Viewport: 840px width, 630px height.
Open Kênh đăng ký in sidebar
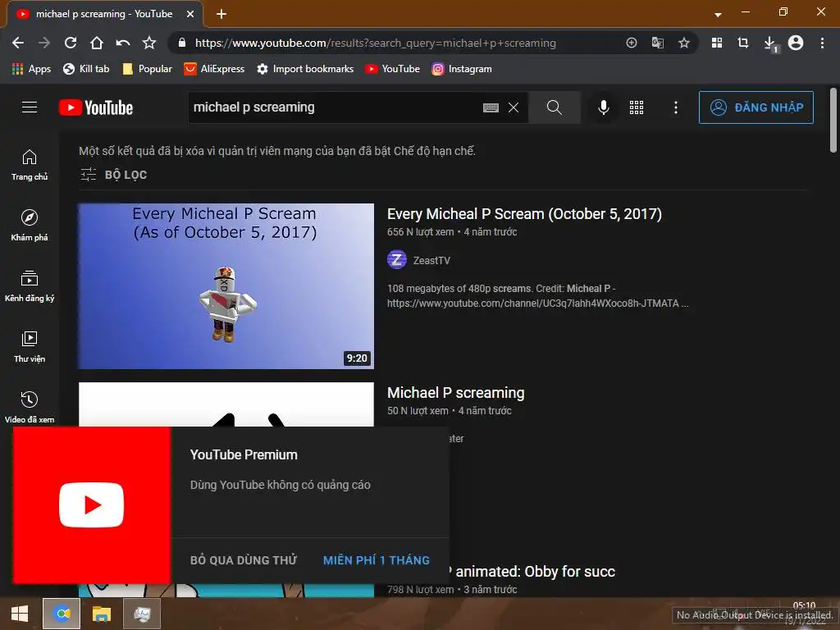(x=30, y=286)
